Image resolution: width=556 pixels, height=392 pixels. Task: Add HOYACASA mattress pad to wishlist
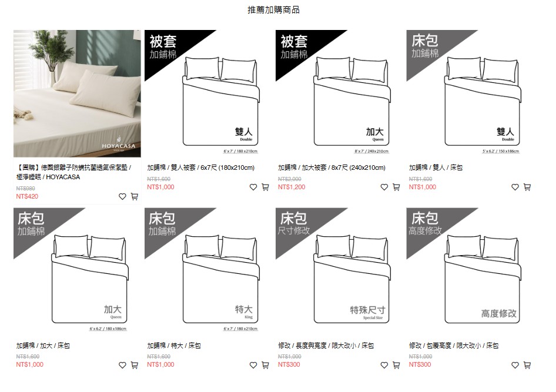click(122, 197)
